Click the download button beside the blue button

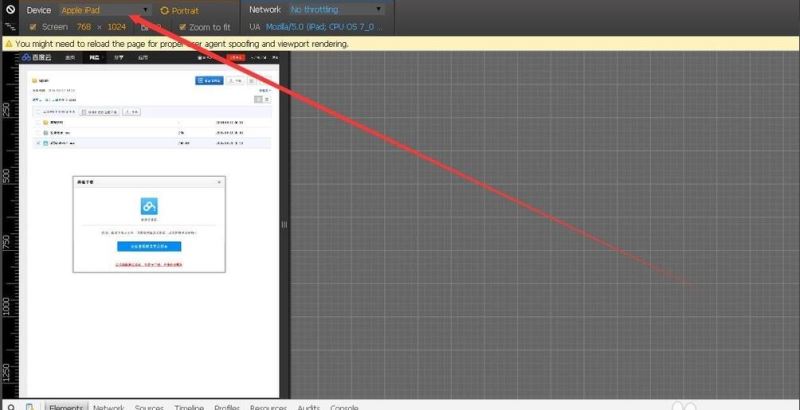point(235,80)
